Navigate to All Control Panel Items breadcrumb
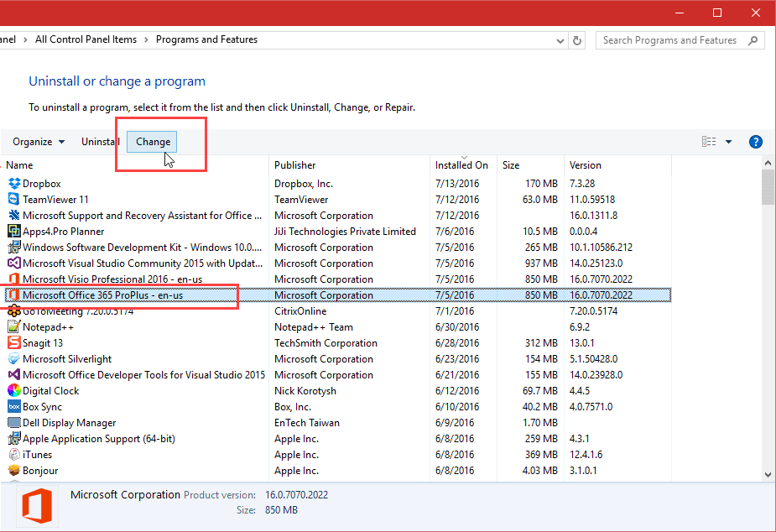The width and height of the screenshot is (776, 532). pyautogui.click(x=86, y=39)
